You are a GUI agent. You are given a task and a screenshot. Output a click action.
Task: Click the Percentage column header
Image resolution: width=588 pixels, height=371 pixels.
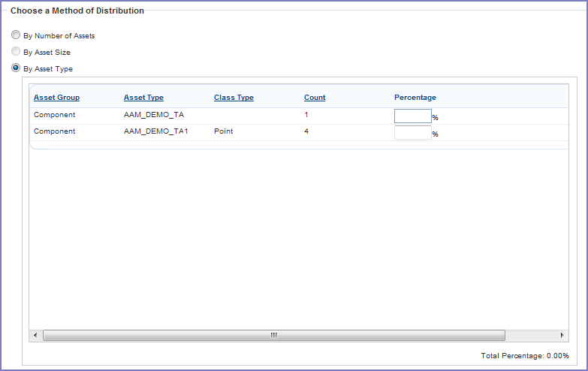pyautogui.click(x=415, y=98)
